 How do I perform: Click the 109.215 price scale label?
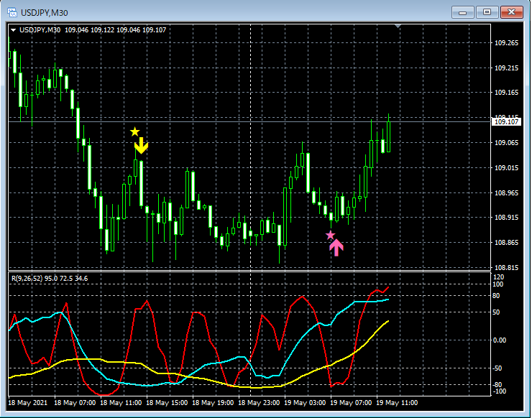pos(506,68)
